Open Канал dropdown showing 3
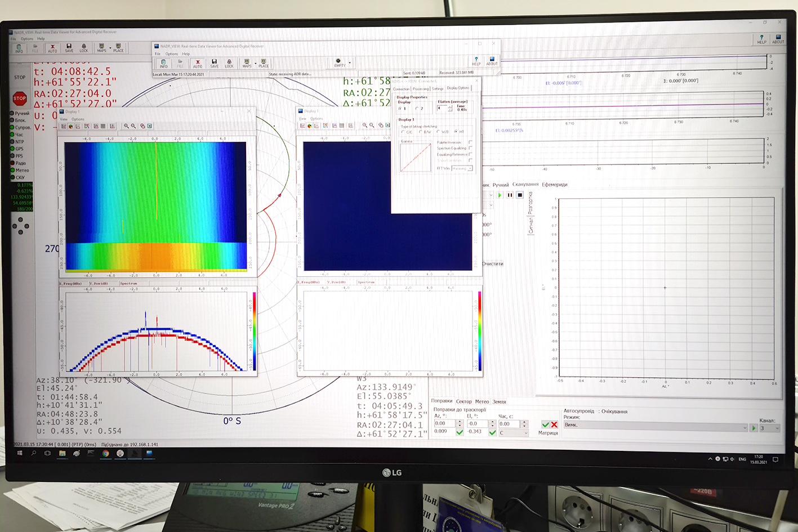Viewport: 798px width, 532px height. [769, 428]
